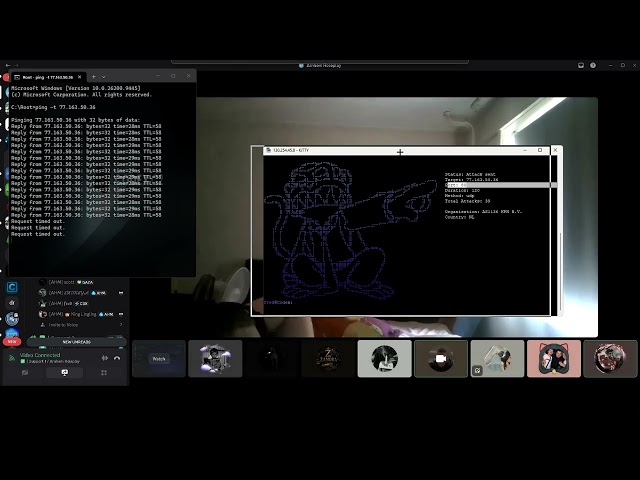The width and height of the screenshot is (640, 480).
Task: Select the Zamora logo participant tile
Action: click(328, 359)
